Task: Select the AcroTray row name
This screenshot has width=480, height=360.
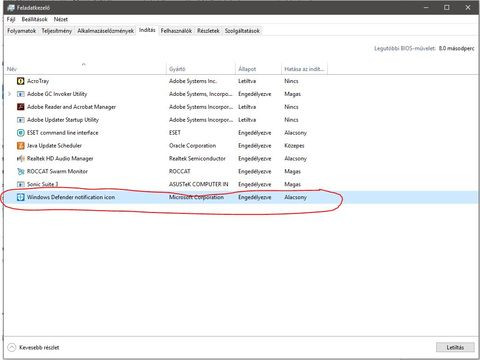Action: [x=38, y=81]
